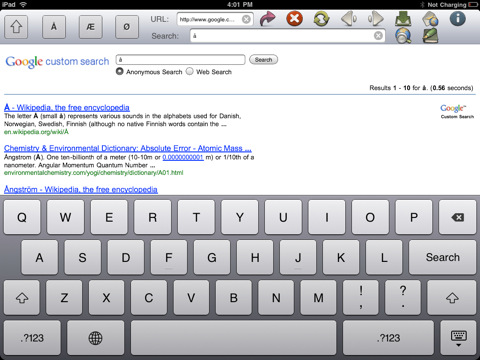The height and width of the screenshot is (360, 480).
Task: Tap the P key
Action: 414,217
